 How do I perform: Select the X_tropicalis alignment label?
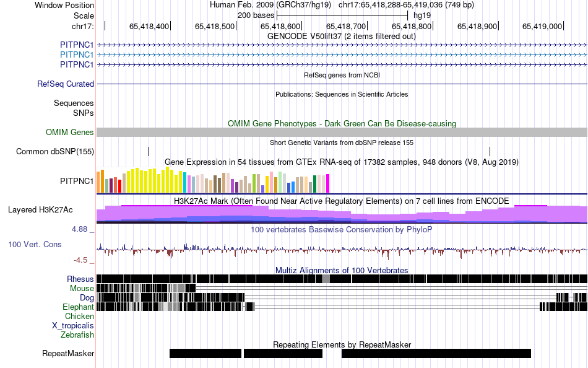point(73,326)
